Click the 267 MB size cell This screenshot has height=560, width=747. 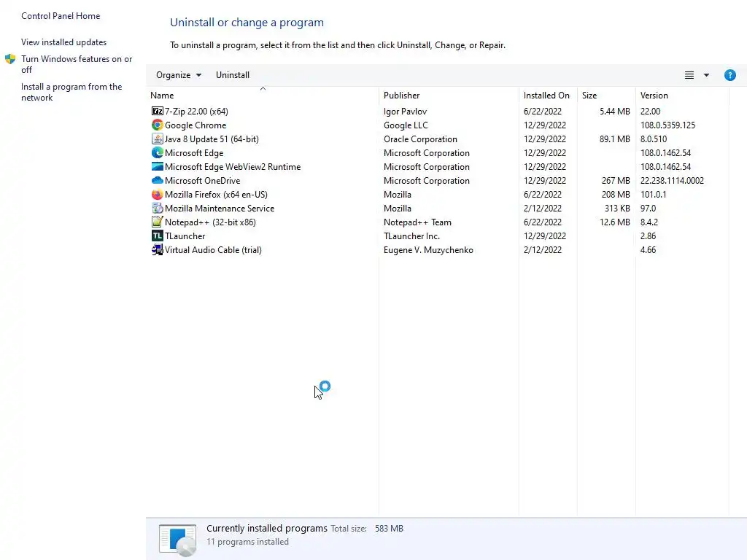[x=616, y=181]
